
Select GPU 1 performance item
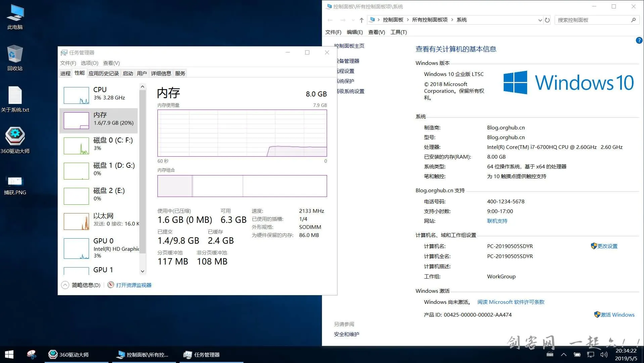pos(99,270)
